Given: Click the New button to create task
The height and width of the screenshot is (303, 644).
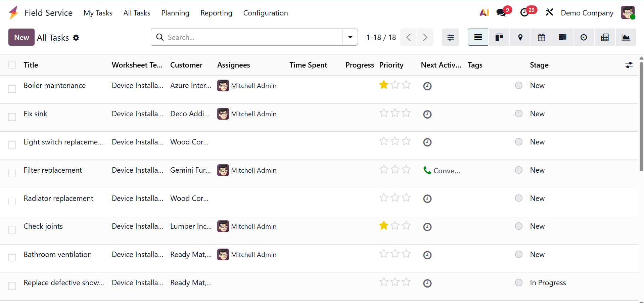Looking at the screenshot, I should coord(21,37).
